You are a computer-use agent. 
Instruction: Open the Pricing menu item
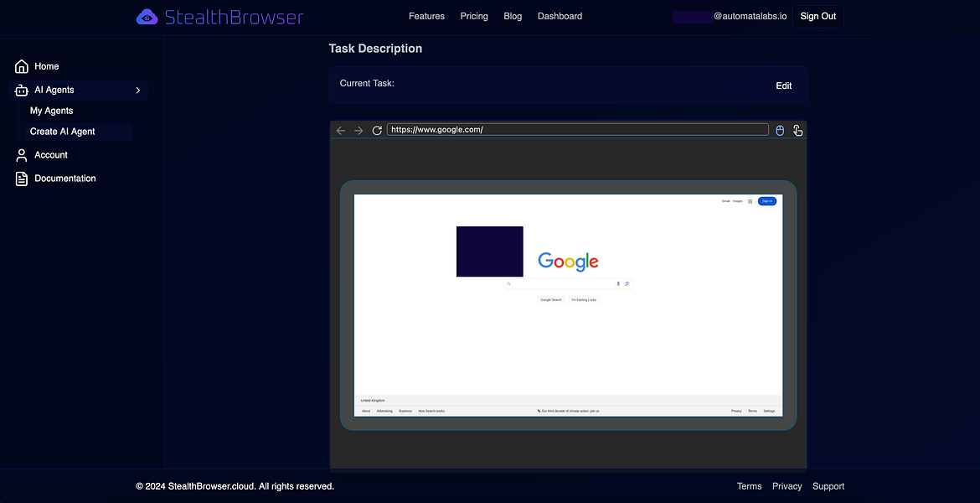pos(474,16)
